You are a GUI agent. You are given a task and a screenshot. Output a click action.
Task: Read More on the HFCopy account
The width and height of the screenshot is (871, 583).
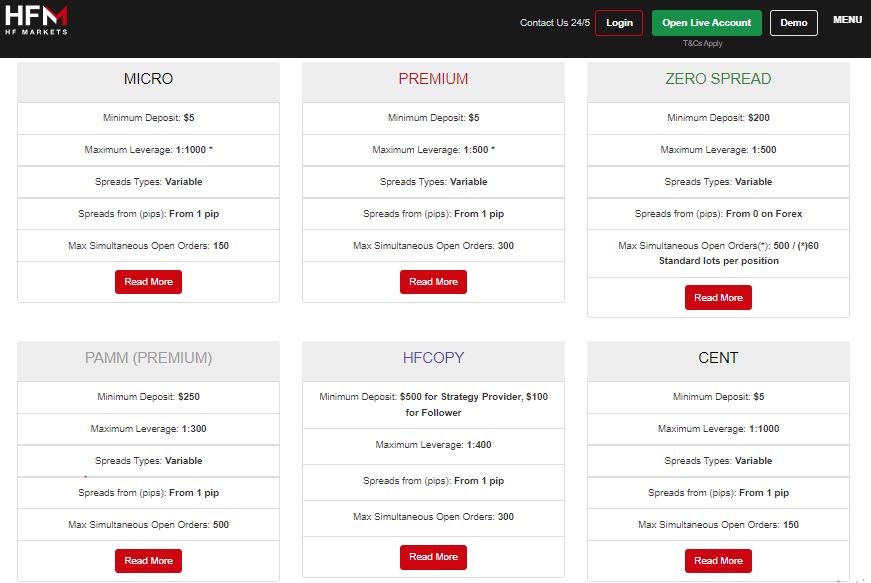coord(433,557)
